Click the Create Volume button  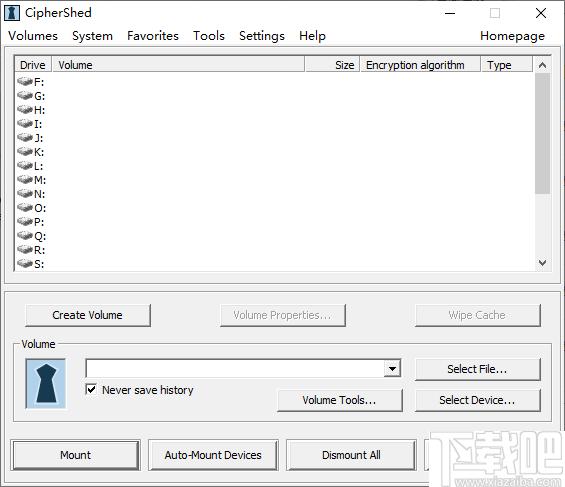(x=88, y=315)
